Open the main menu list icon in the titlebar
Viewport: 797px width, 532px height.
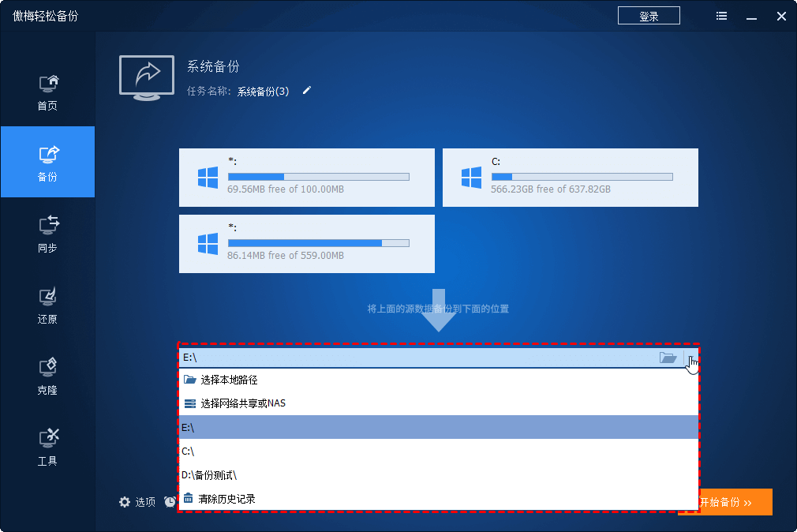coord(720,15)
